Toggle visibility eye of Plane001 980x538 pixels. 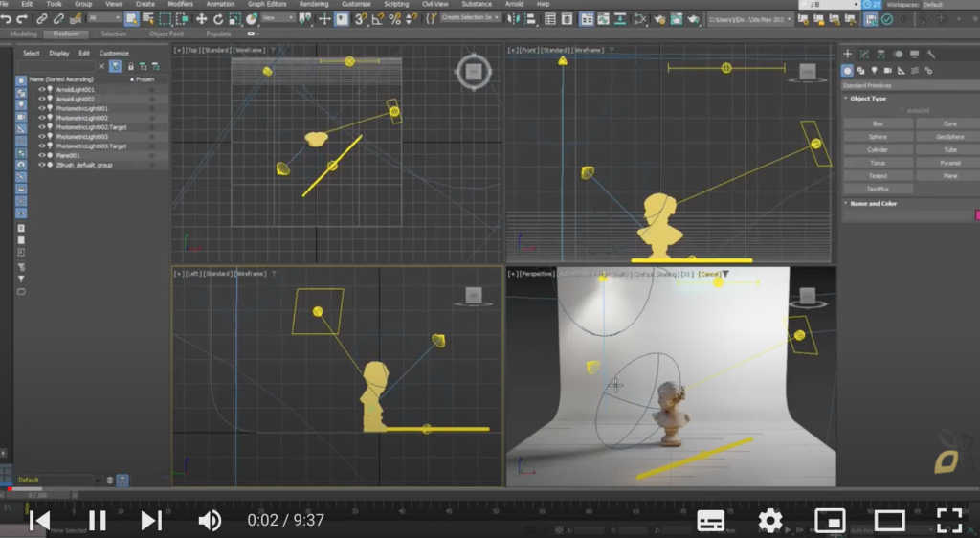click(42, 155)
